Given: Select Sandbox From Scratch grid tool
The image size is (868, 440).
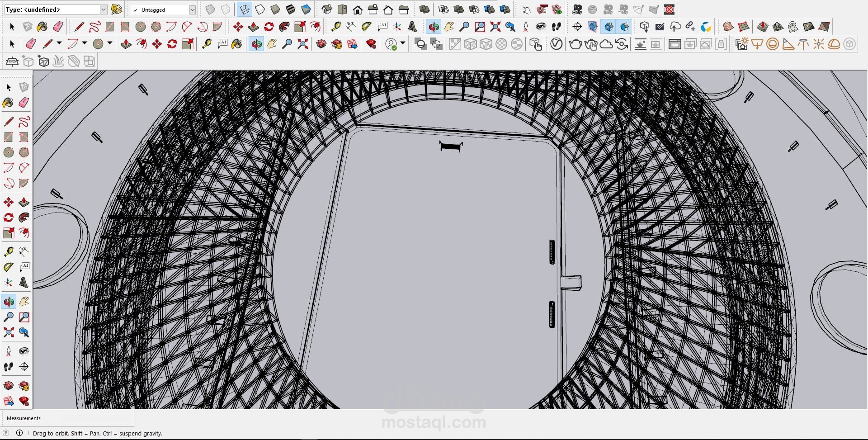Looking at the screenshot, I should pos(743,27).
